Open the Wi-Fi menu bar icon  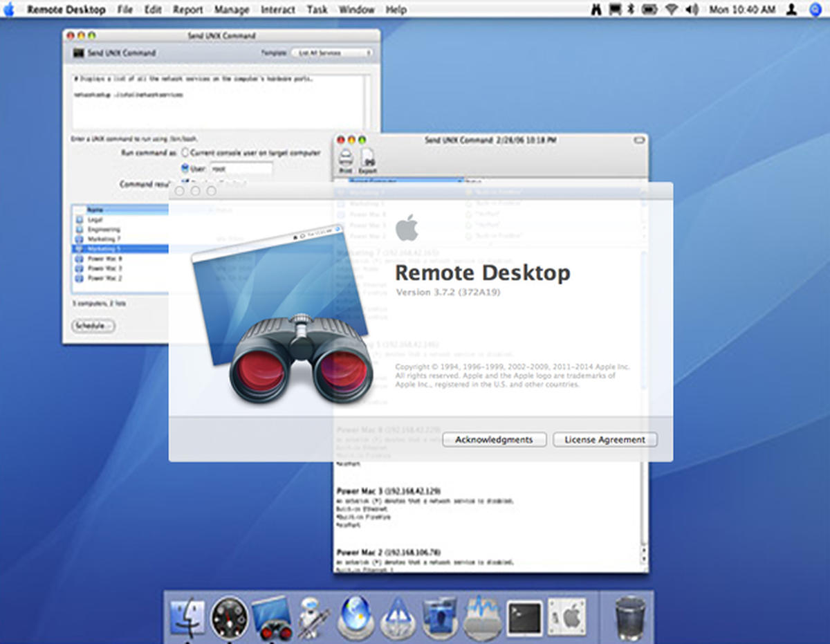(x=672, y=10)
